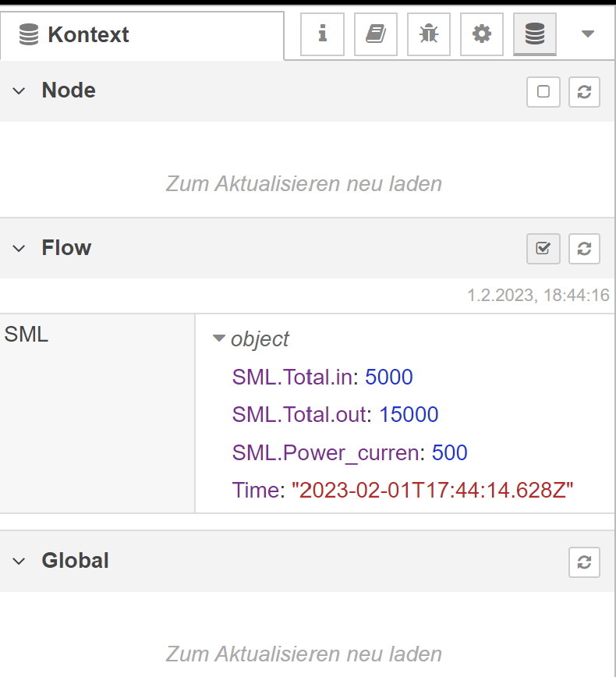
Task: Collapse the Flow section chevron
Action: tap(19, 248)
